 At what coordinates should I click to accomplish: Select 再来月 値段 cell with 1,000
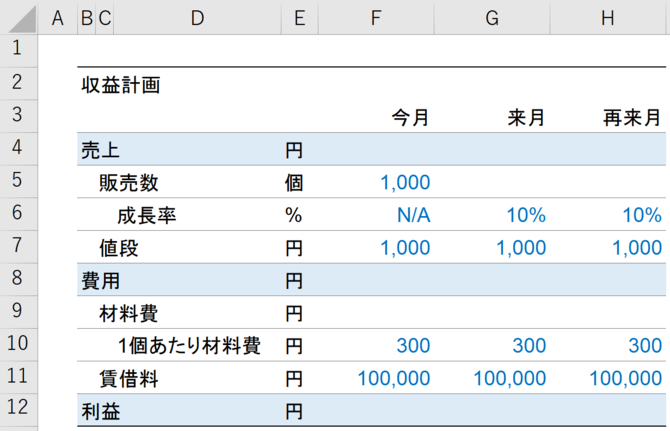click(637, 248)
